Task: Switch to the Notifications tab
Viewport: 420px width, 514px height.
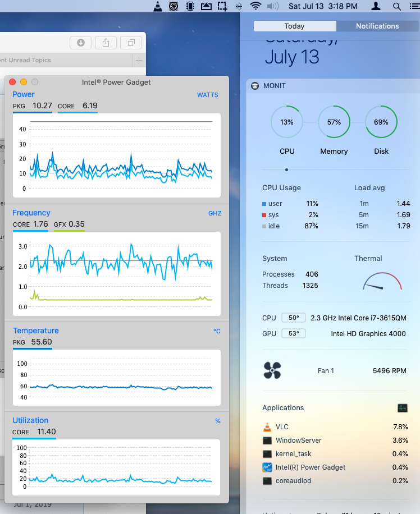Action: [x=378, y=26]
